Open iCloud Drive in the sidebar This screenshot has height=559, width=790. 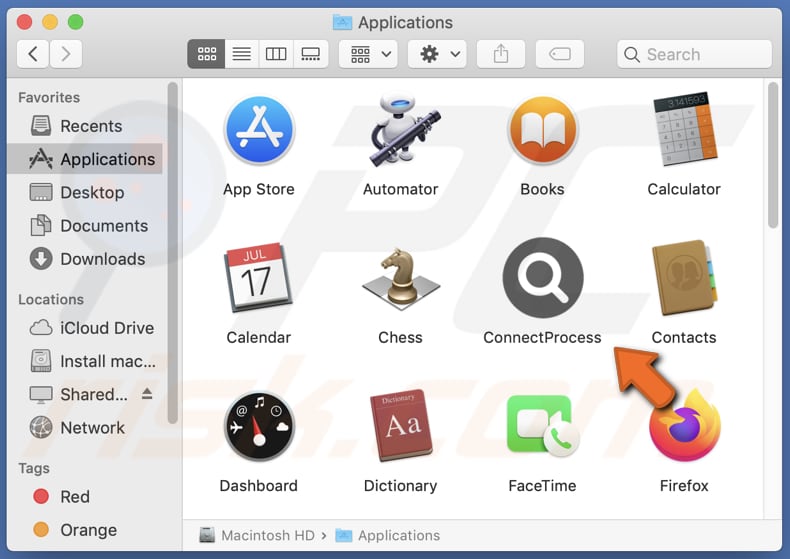(x=85, y=328)
